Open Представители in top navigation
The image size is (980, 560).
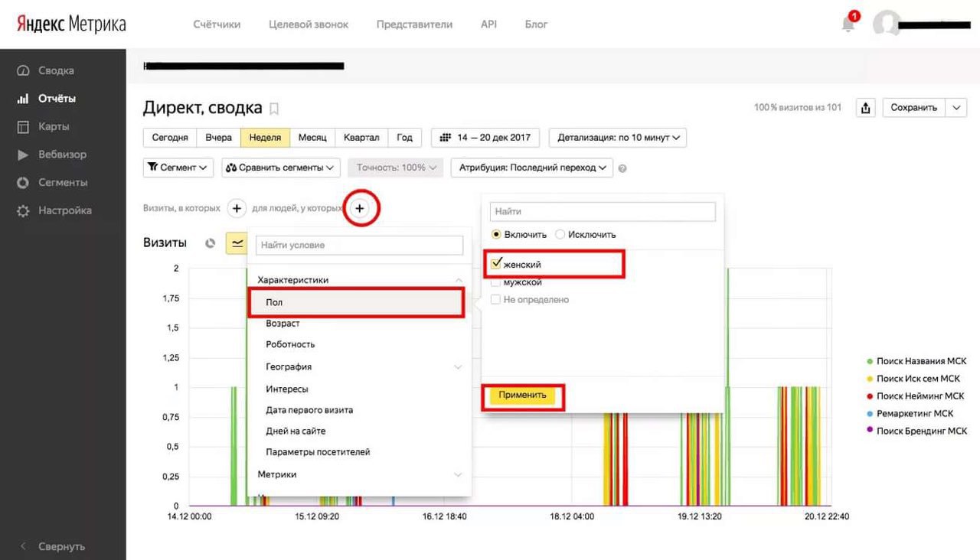pos(414,24)
